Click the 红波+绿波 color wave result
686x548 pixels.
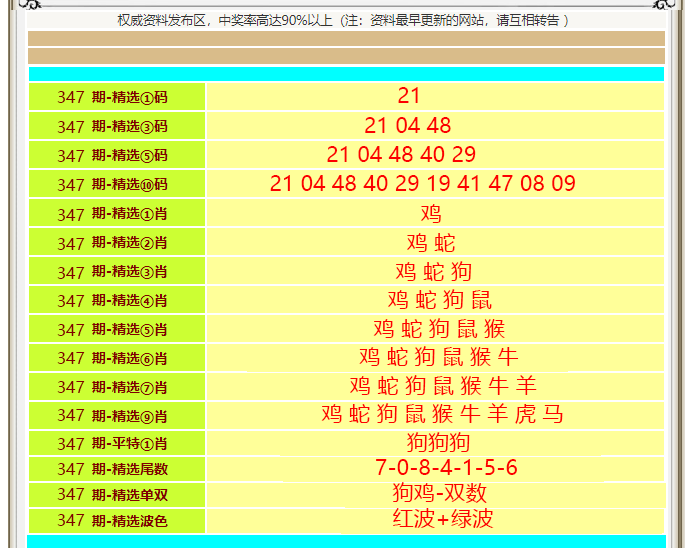click(443, 519)
